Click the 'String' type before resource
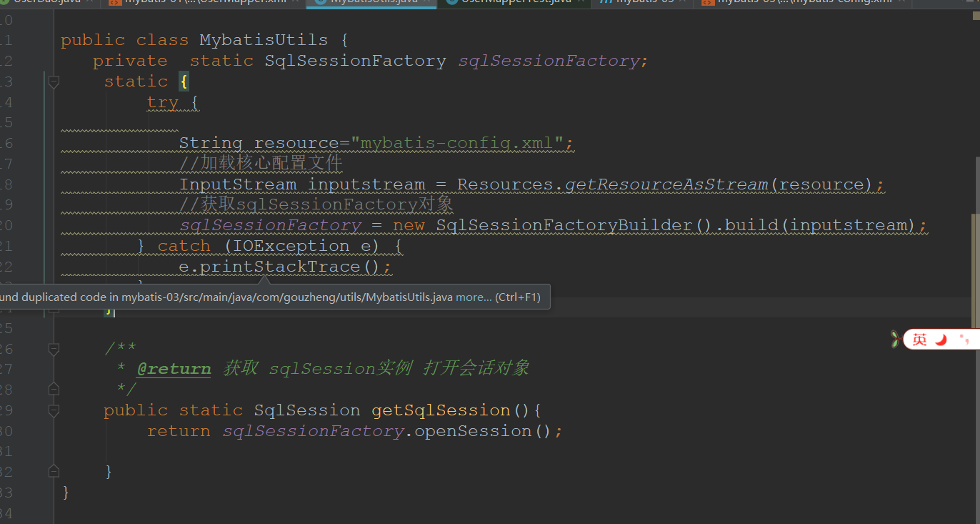 pyautogui.click(x=210, y=143)
